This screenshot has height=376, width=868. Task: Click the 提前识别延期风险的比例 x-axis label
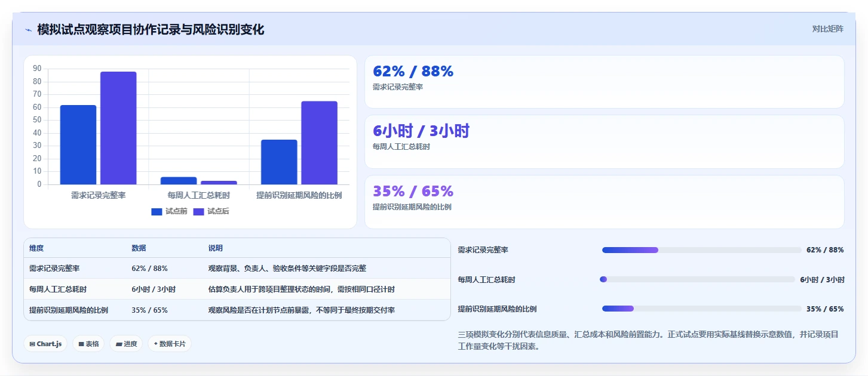299,195
